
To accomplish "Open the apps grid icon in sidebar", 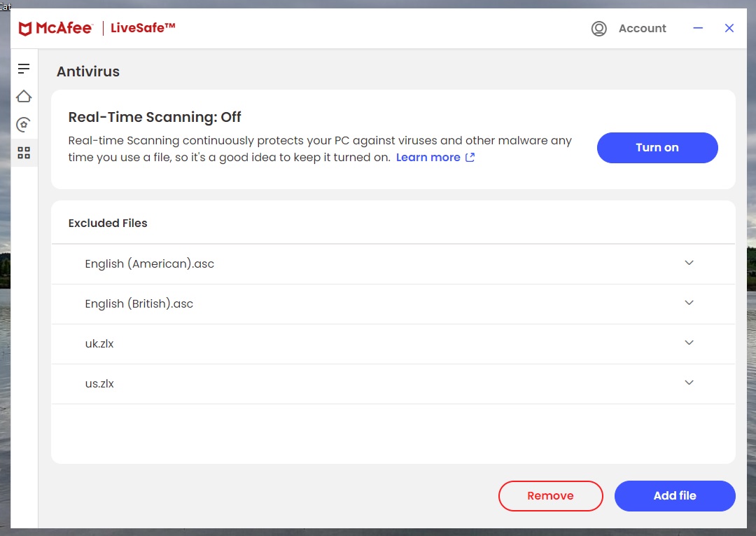I will point(24,153).
